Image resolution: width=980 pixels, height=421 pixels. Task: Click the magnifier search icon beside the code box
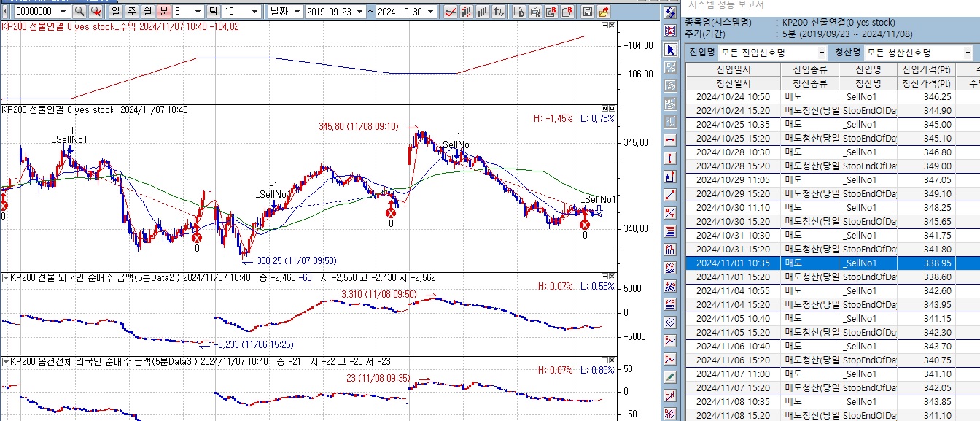(x=79, y=12)
